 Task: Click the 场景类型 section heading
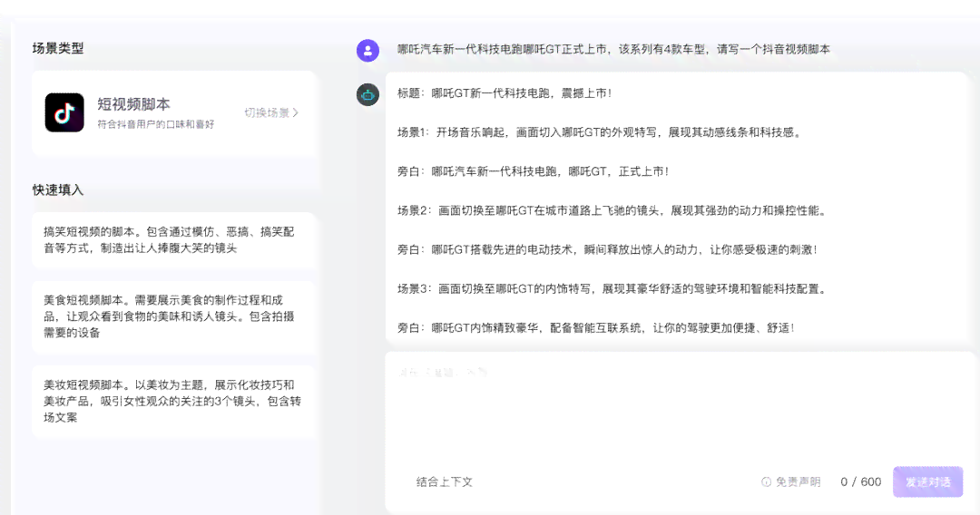58,48
